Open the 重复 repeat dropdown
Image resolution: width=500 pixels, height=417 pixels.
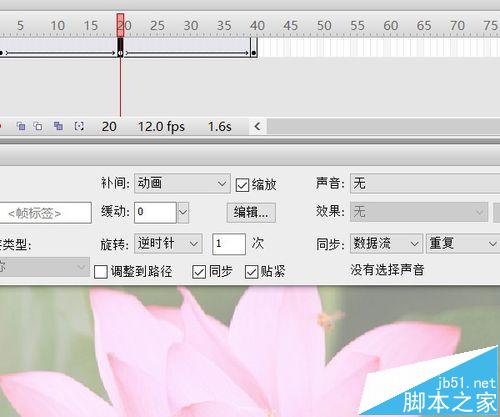463,244
